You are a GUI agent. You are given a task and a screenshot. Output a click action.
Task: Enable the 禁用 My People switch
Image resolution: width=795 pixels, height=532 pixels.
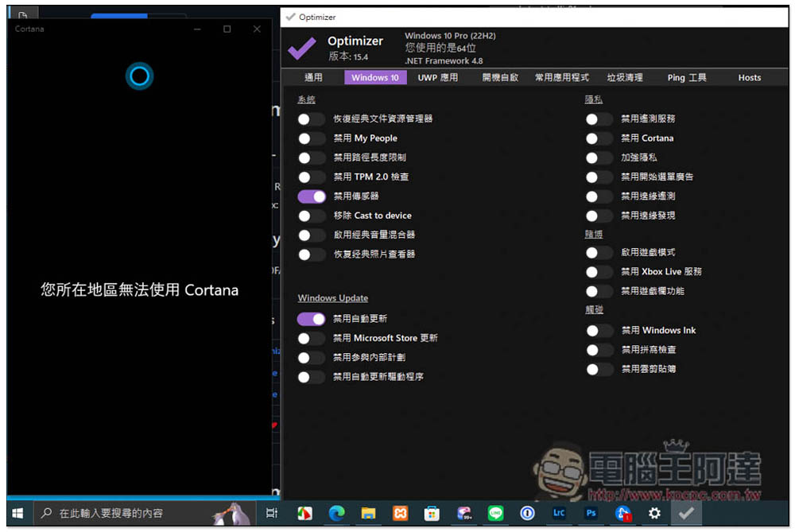(x=312, y=138)
